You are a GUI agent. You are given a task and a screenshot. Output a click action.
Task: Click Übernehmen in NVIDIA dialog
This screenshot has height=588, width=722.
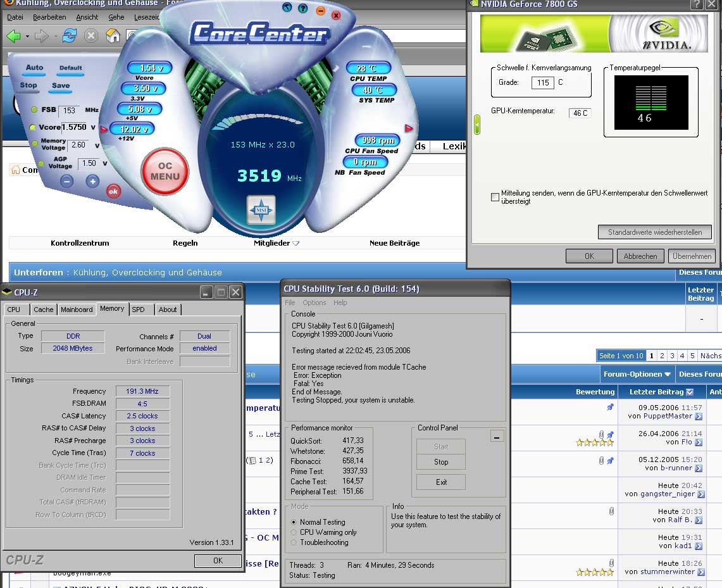[x=692, y=256]
